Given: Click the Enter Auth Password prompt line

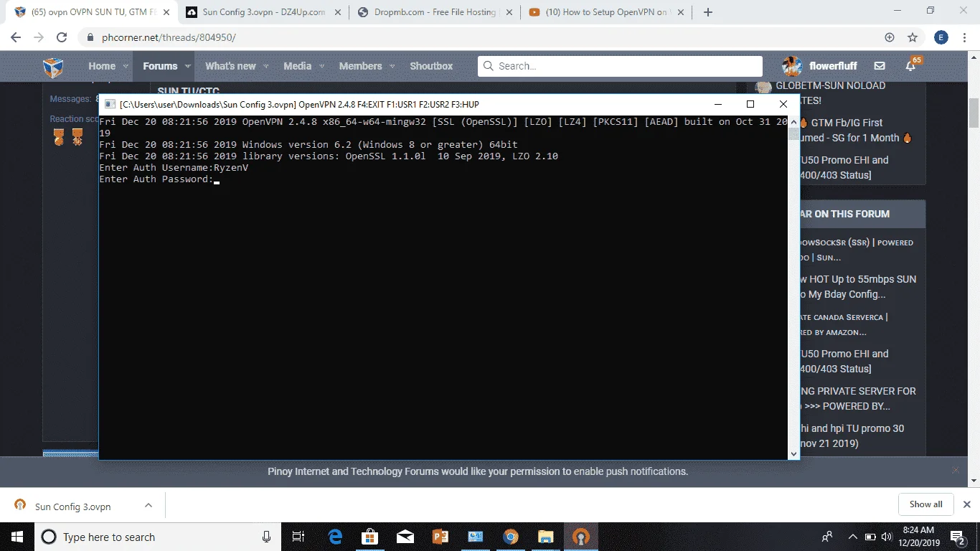Looking at the screenshot, I should coord(159,179).
